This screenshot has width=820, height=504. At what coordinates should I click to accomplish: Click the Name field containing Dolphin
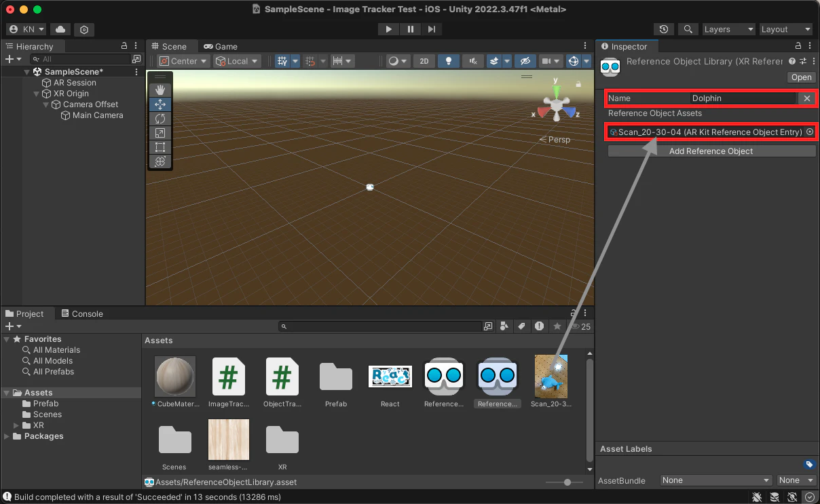743,98
